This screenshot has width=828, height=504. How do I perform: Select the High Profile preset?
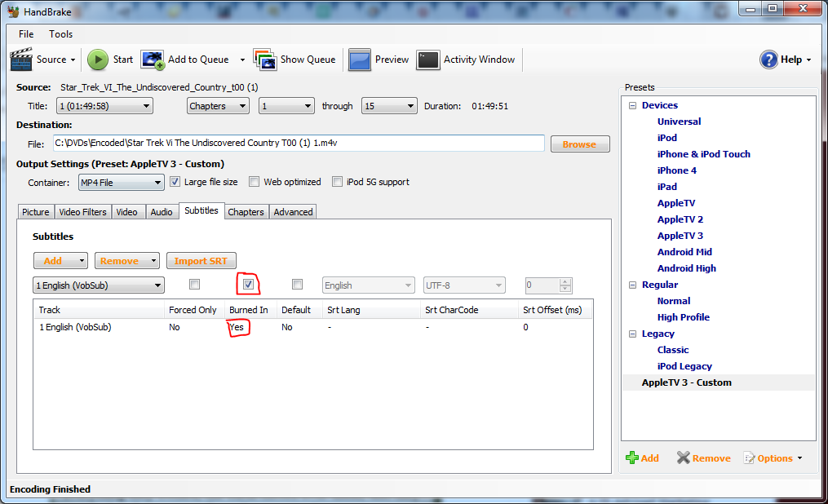point(684,317)
